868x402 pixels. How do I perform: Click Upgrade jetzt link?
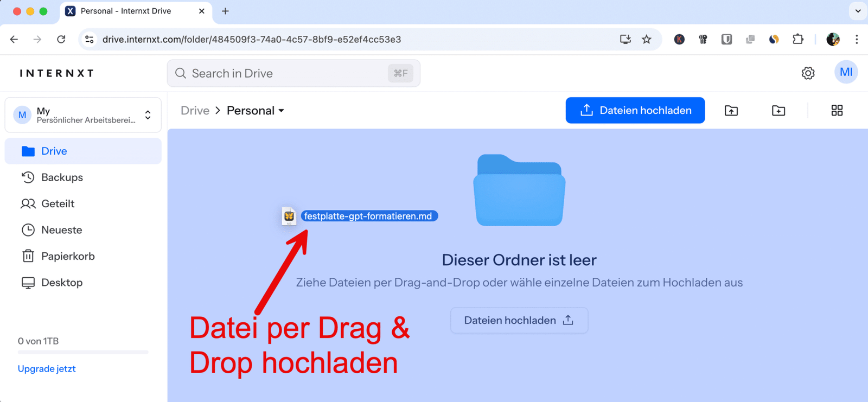47,369
